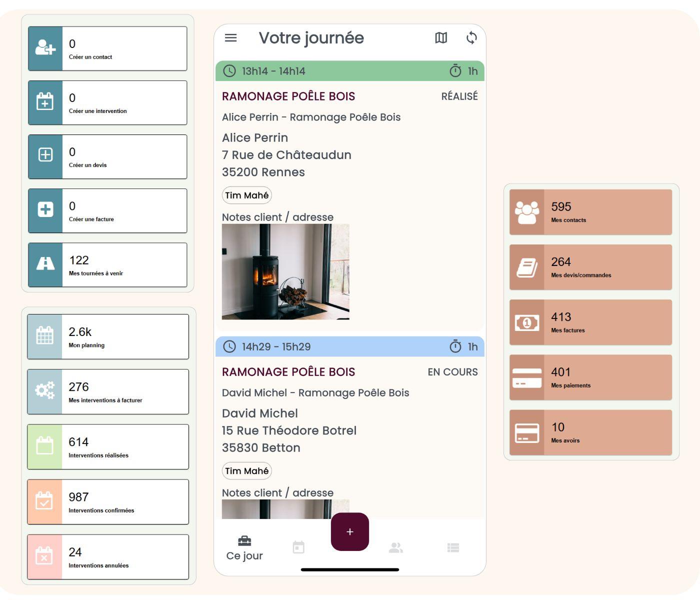Click the clock icon beside 13h14 - 14h14

[229, 71]
